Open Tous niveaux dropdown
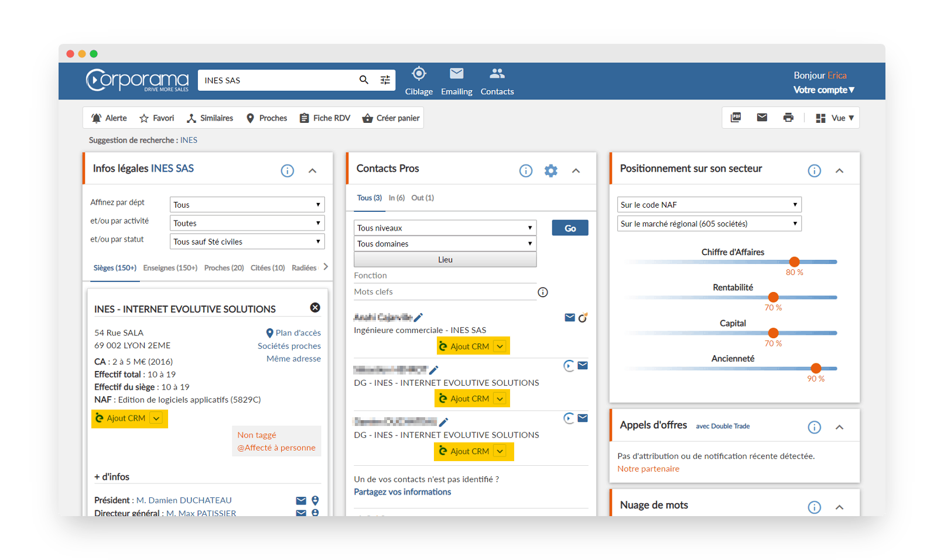944x560 pixels. click(445, 228)
